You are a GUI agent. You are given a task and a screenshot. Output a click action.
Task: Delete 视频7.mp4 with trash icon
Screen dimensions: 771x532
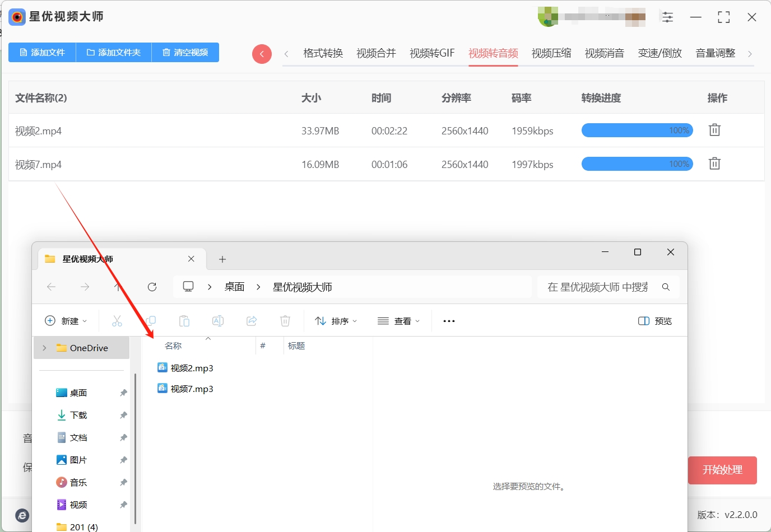[714, 164]
